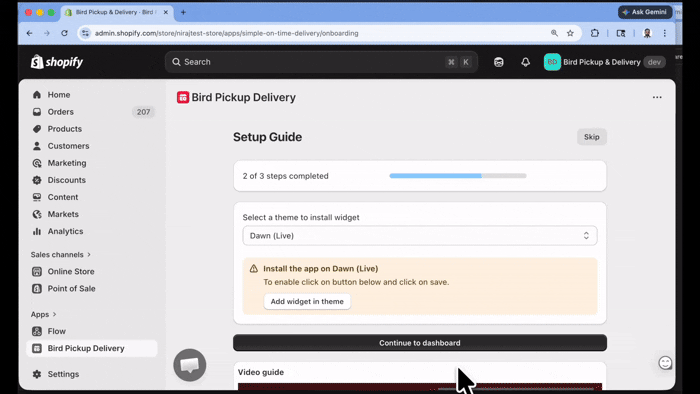Screen dimensions: 700x394
Task: Focus the Shopify Search field
Action: pyautogui.click(x=321, y=62)
